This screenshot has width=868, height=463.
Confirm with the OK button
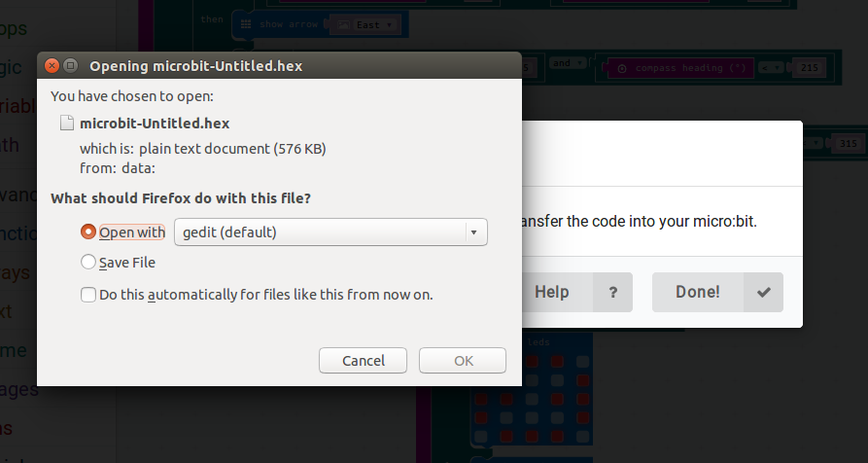coord(463,361)
